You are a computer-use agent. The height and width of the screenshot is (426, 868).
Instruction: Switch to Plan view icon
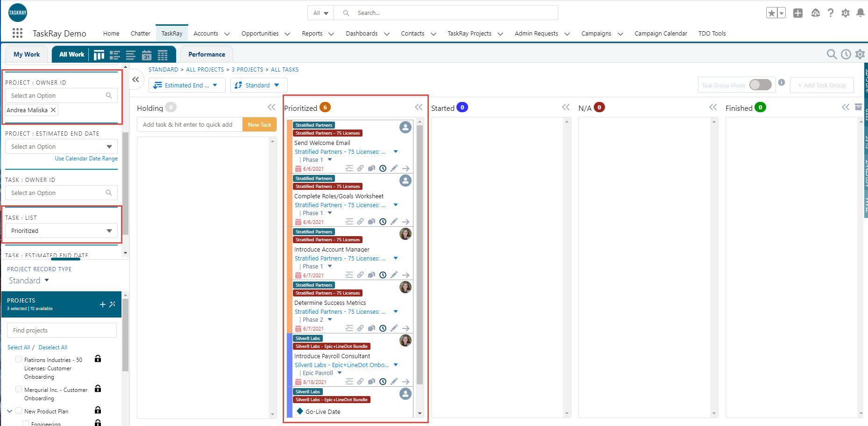(x=115, y=55)
